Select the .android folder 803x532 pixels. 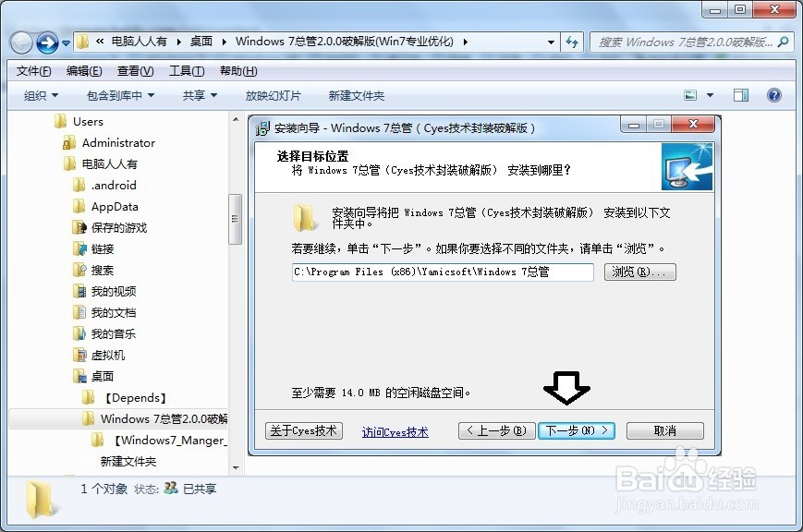coord(114,186)
